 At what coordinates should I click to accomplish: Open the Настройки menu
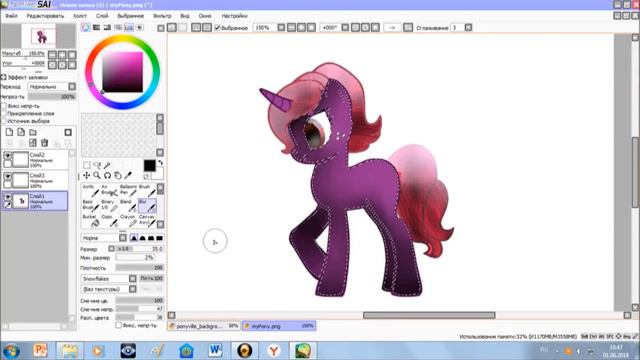point(235,16)
